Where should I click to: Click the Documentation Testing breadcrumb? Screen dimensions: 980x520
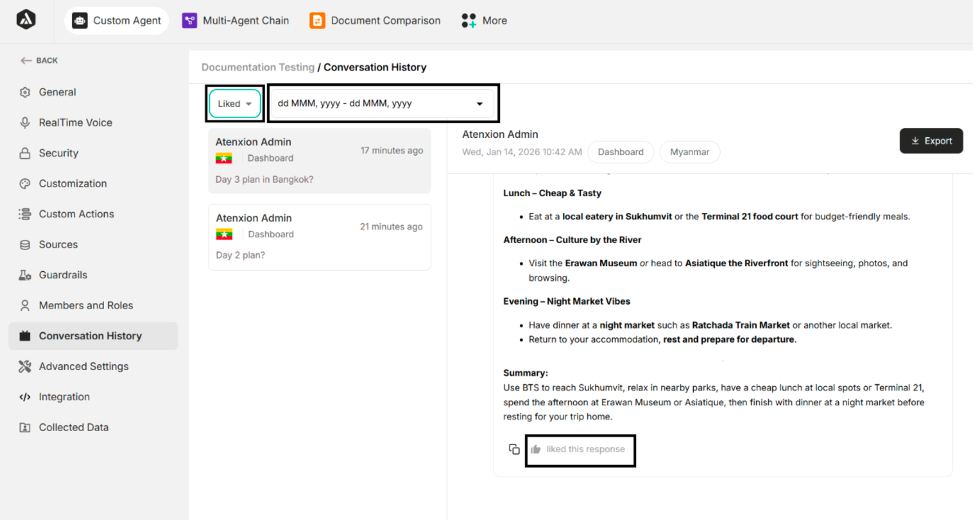pos(257,67)
